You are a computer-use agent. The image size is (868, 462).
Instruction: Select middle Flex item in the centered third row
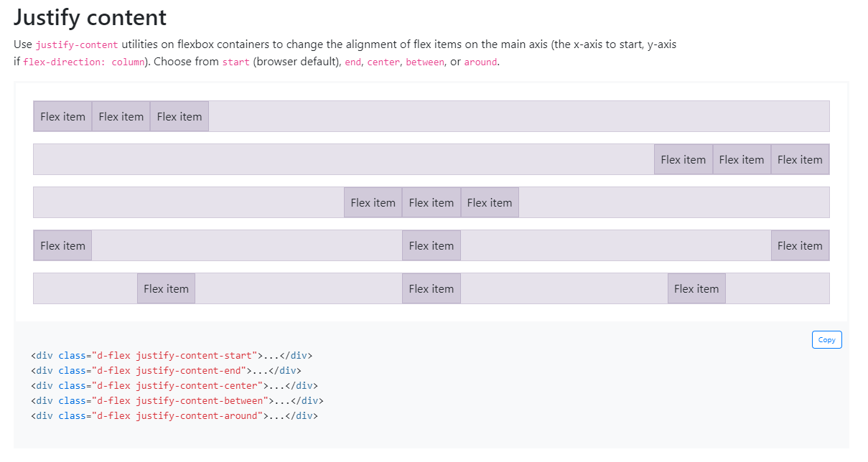click(x=431, y=203)
